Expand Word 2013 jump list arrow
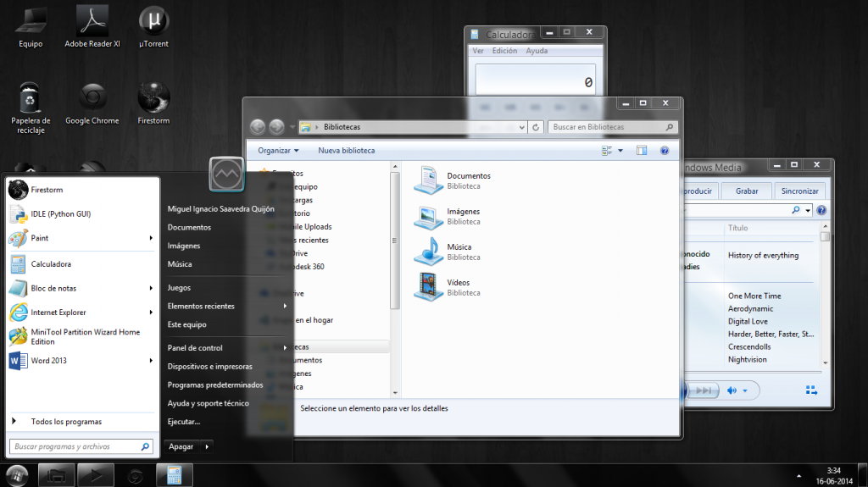868x487 pixels. (x=151, y=360)
